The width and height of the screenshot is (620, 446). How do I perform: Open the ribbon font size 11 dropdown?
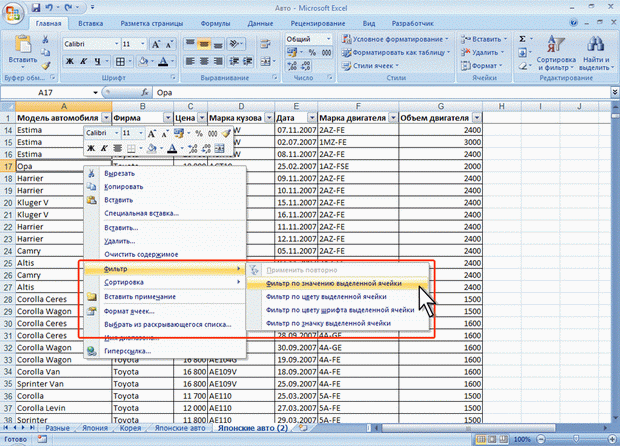point(142,44)
